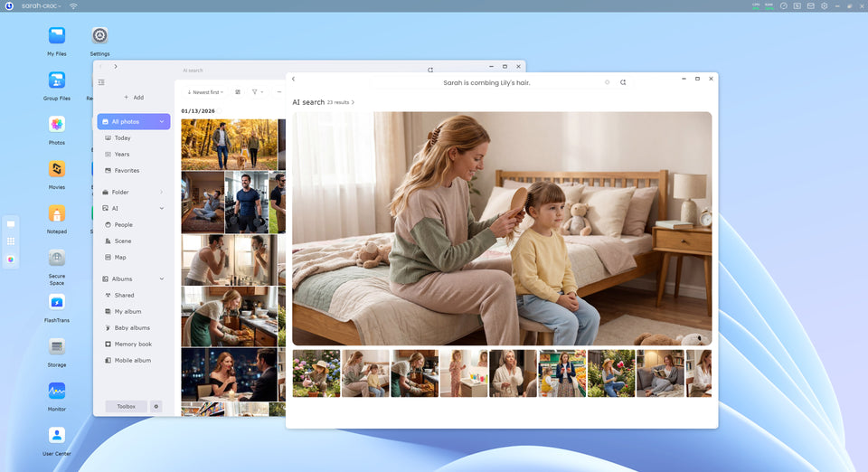The width and height of the screenshot is (868, 472).
Task: Click the layout view icon in the Photos toolbar
Action: [x=238, y=92]
